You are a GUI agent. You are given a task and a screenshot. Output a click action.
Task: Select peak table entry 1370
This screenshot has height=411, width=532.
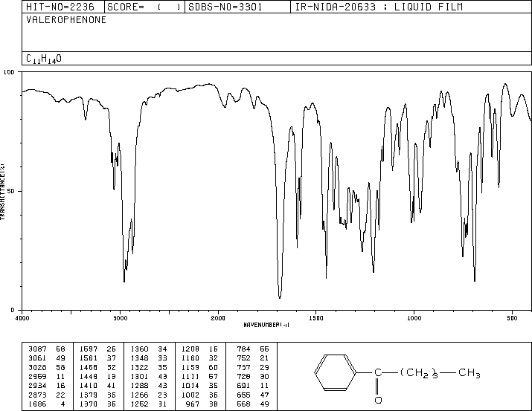pos(98,404)
